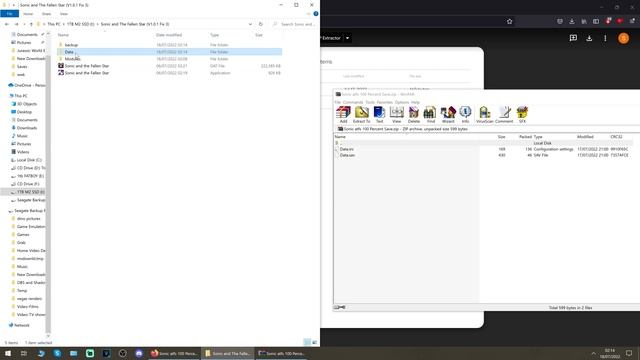Click the orange profile avatar in browser page

pos(623,38)
